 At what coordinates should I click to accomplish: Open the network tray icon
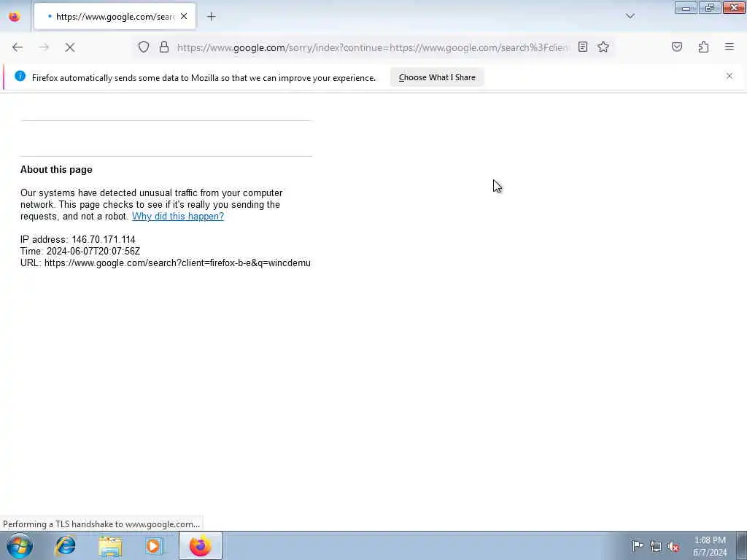656,547
